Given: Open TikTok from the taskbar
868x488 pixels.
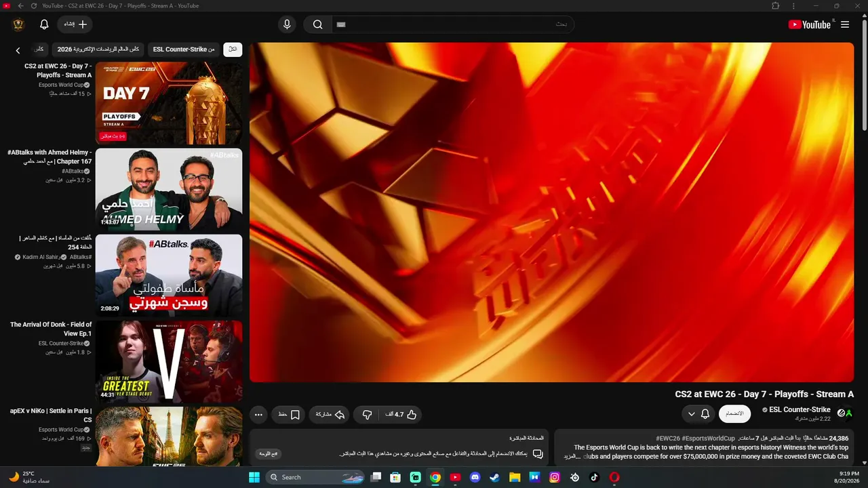Looking at the screenshot, I should [595, 477].
